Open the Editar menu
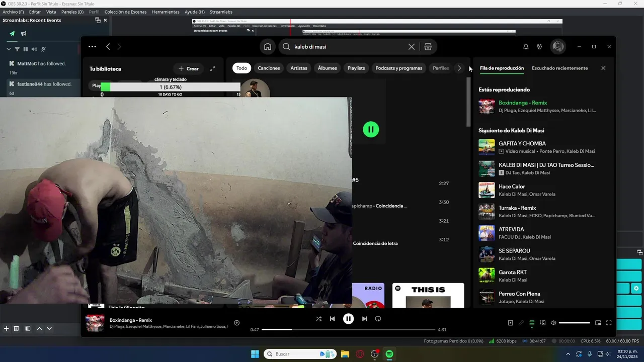This screenshot has height=362, width=644. [35, 12]
